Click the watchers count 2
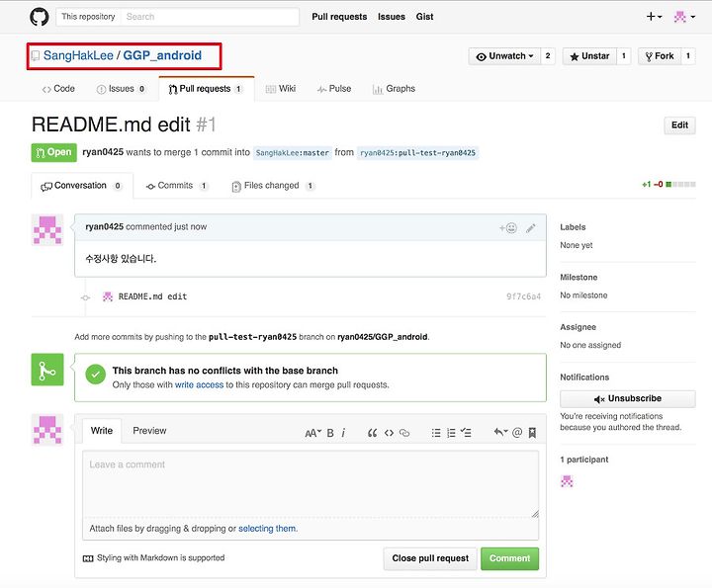Image resolution: width=712 pixels, height=588 pixels. (x=548, y=56)
